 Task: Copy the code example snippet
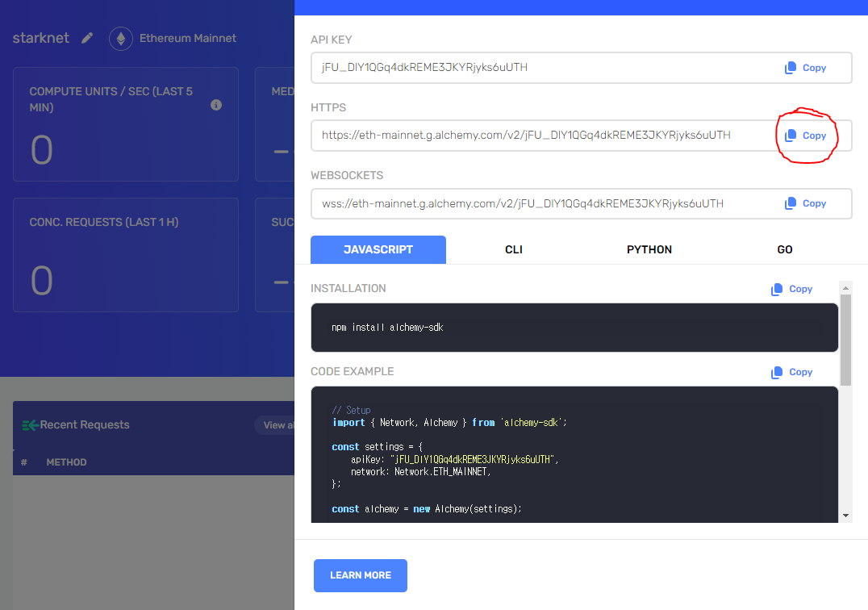pyautogui.click(x=791, y=372)
